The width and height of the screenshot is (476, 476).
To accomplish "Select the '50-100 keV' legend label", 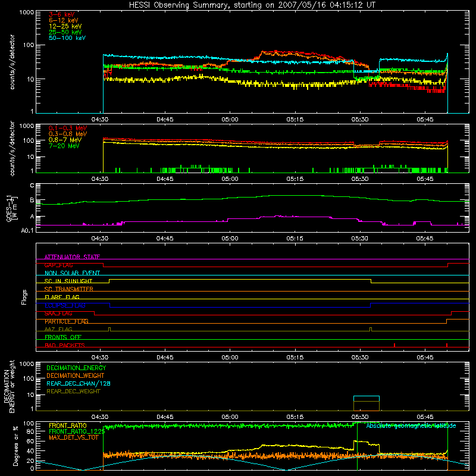I will (67, 38).
